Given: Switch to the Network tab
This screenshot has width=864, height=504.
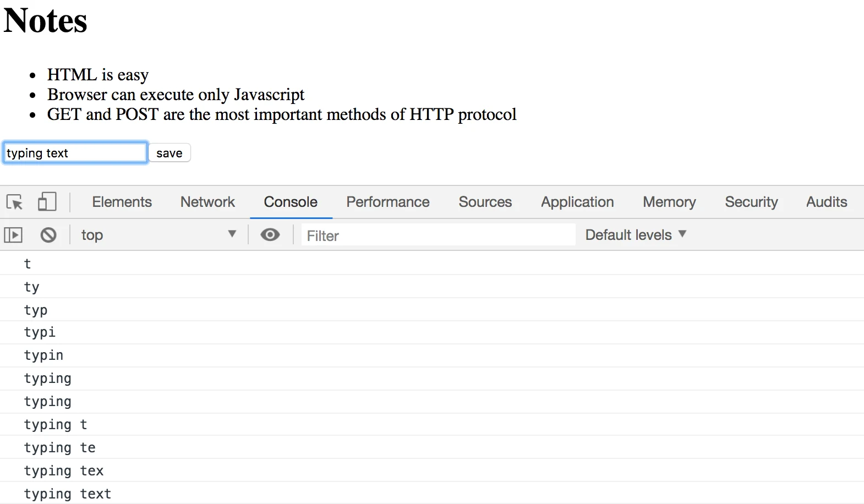Looking at the screenshot, I should point(207,202).
